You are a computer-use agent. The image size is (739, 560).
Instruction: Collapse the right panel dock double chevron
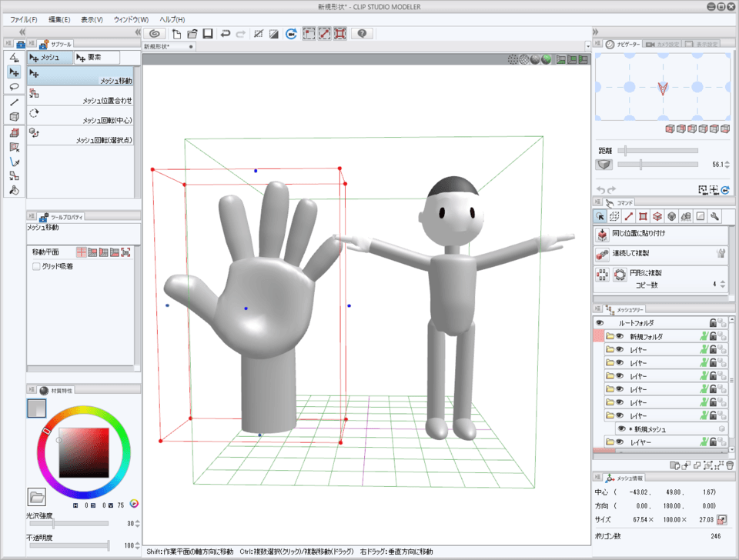[595, 32]
